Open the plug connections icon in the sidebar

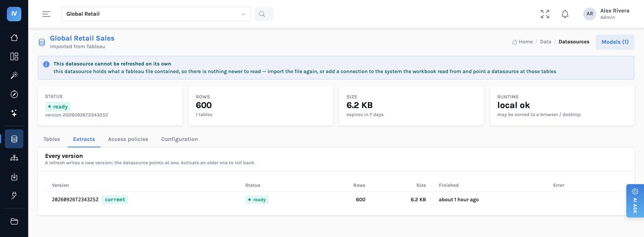coord(14,196)
